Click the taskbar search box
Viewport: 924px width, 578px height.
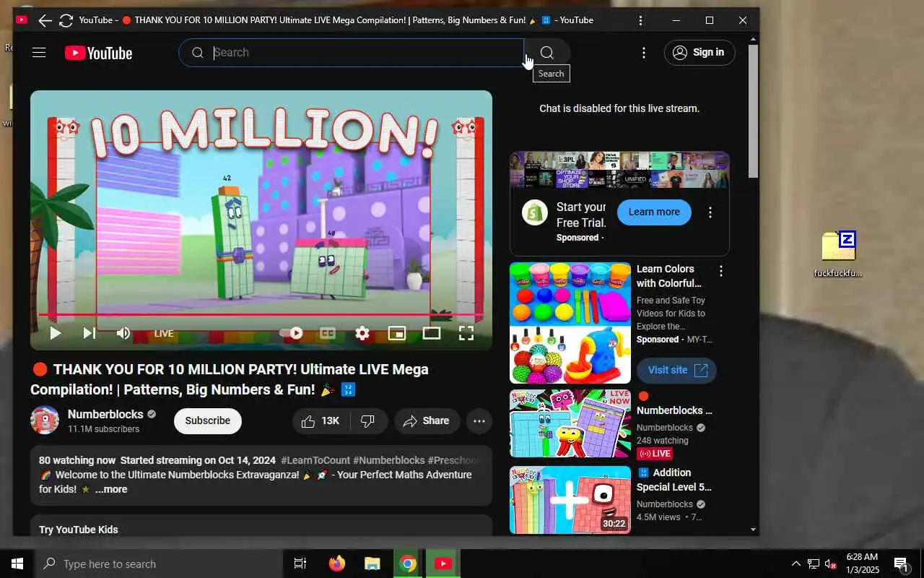[159, 564]
